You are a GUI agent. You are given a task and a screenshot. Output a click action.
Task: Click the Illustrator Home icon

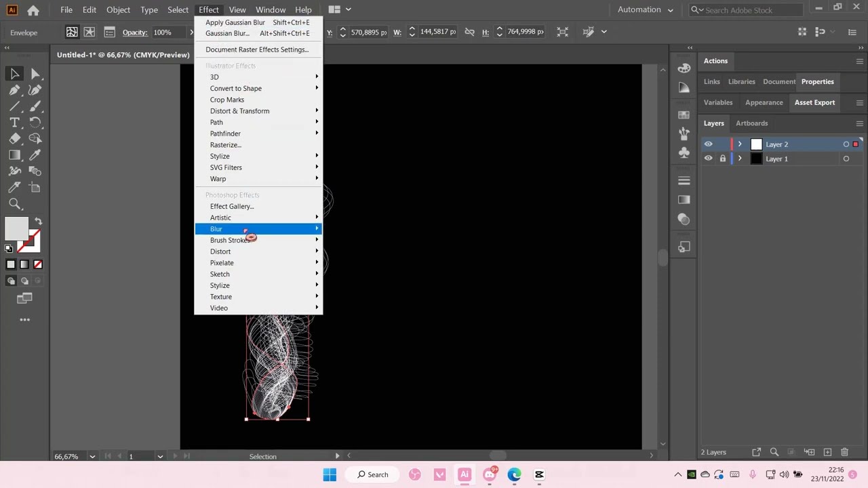pyautogui.click(x=33, y=10)
